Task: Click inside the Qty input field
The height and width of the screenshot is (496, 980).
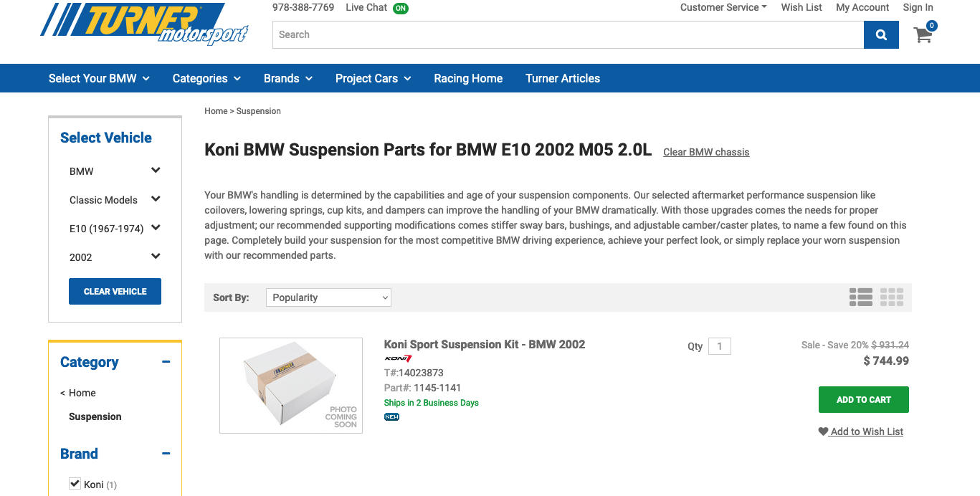Action: coord(719,345)
